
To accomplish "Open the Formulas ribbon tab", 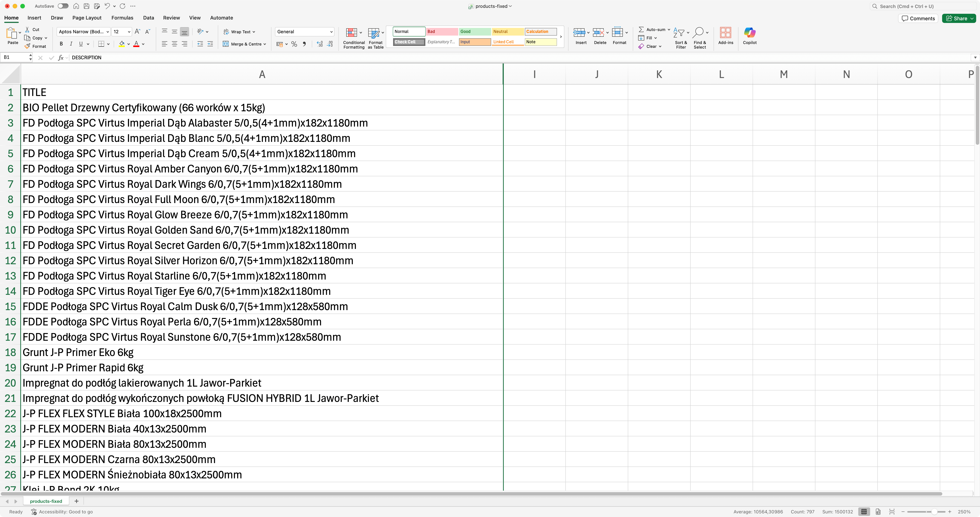I will point(122,18).
